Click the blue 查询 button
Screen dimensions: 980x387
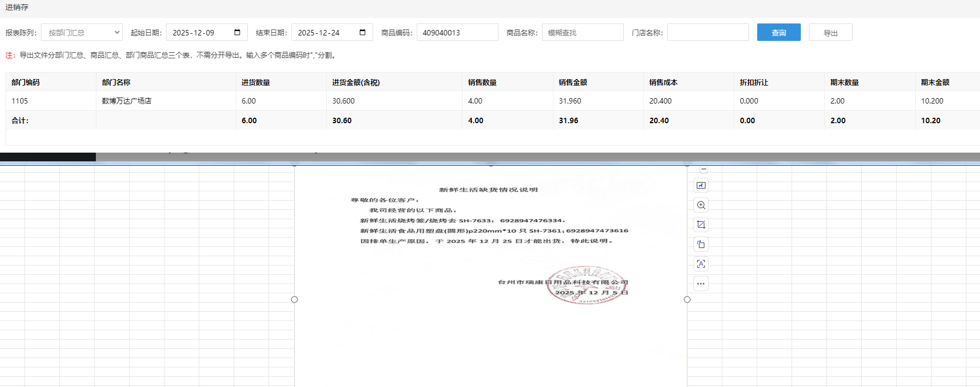[778, 33]
